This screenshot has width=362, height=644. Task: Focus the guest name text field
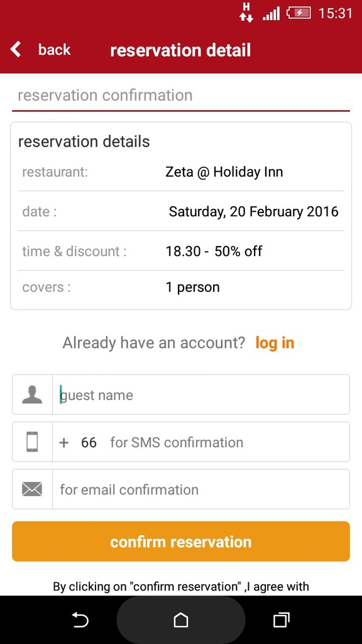(201, 395)
